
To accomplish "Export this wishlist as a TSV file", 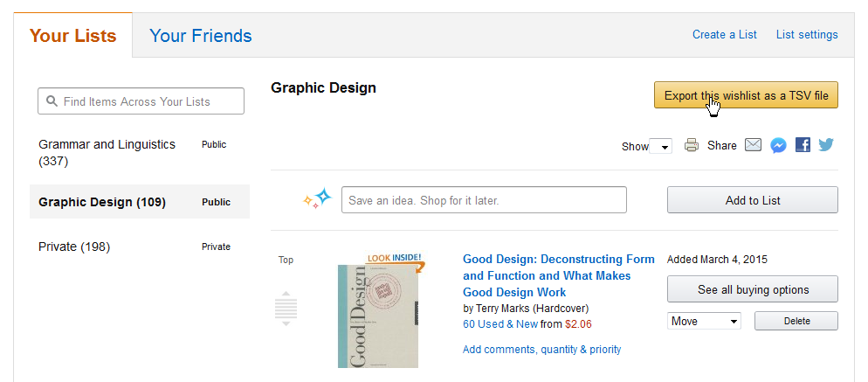I will point(746,95).
